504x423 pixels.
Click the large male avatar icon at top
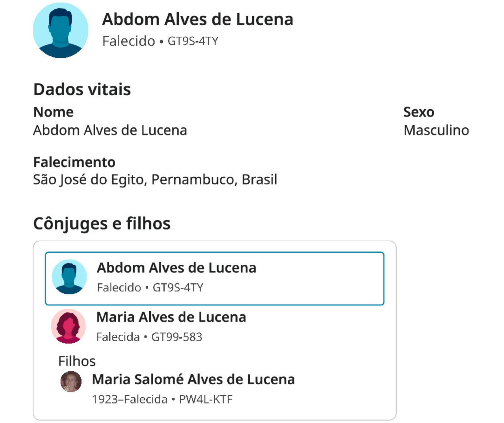[61, 30]
